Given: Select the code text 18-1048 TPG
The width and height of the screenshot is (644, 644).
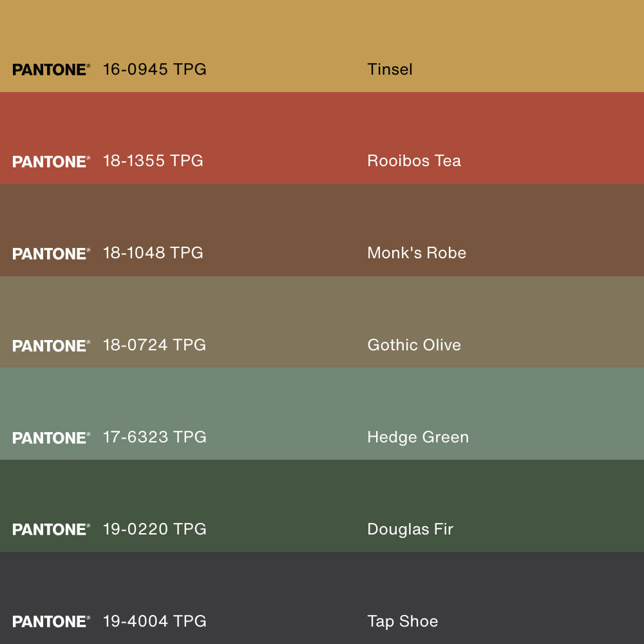Looking at the screenshot, I should pos(153,253).
